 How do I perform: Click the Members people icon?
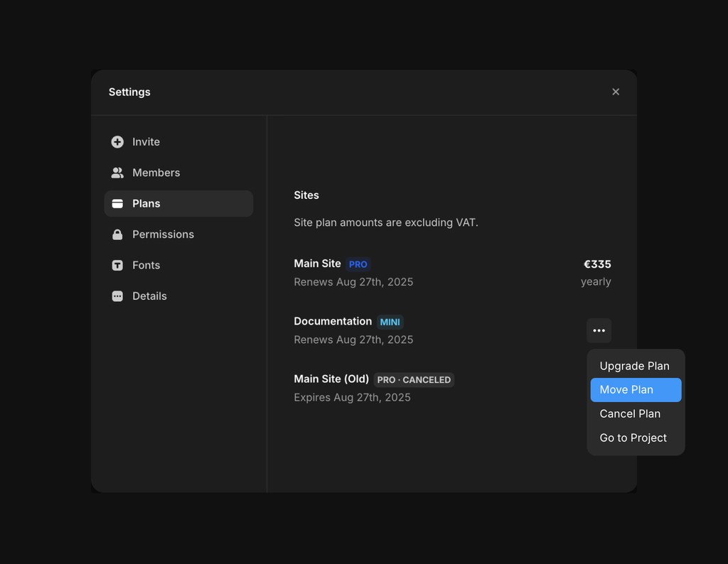117,173
